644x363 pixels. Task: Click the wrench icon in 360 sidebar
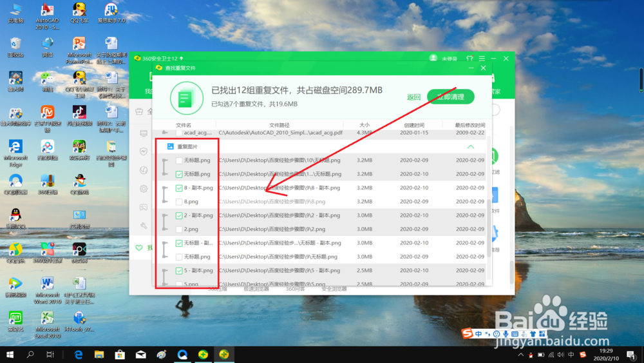pyautogui.click(x=144, y=226)
